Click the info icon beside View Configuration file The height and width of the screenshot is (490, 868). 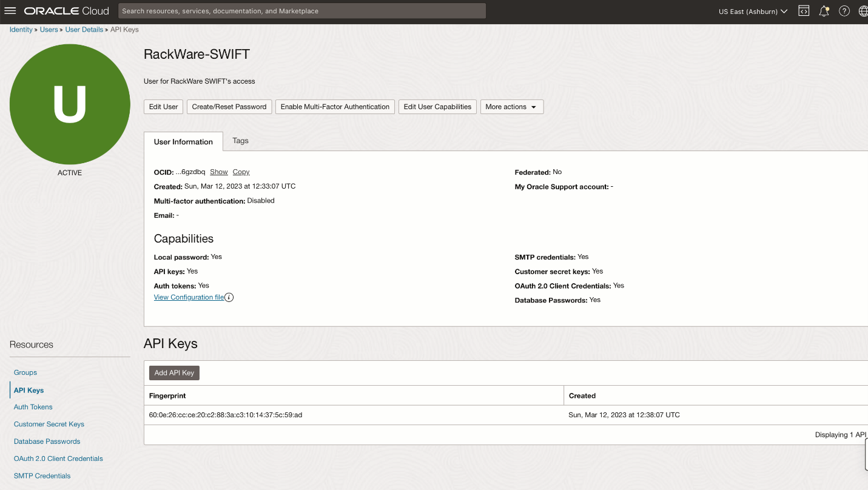[229, 297]
